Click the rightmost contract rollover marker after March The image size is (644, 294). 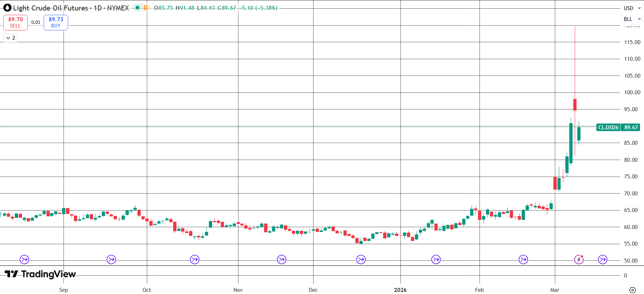[603, 259]
